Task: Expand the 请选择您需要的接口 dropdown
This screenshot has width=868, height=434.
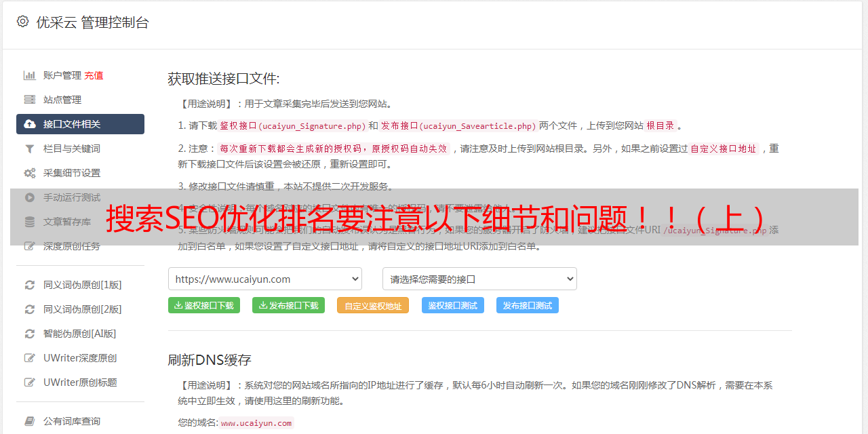Action: [x=479, y=279]
